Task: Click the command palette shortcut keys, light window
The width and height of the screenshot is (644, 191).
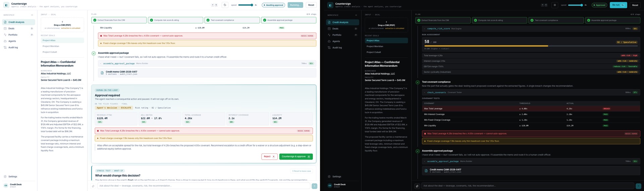Action: [214, 5]
